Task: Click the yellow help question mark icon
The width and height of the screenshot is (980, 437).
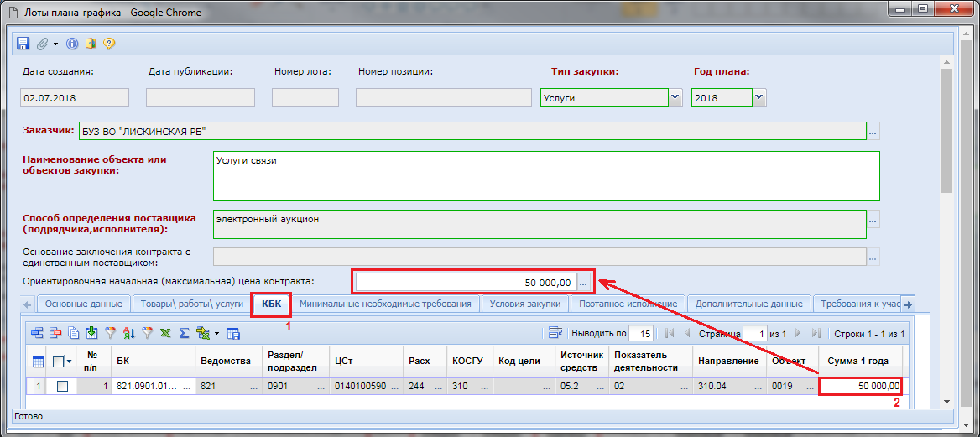Action: 108,44
